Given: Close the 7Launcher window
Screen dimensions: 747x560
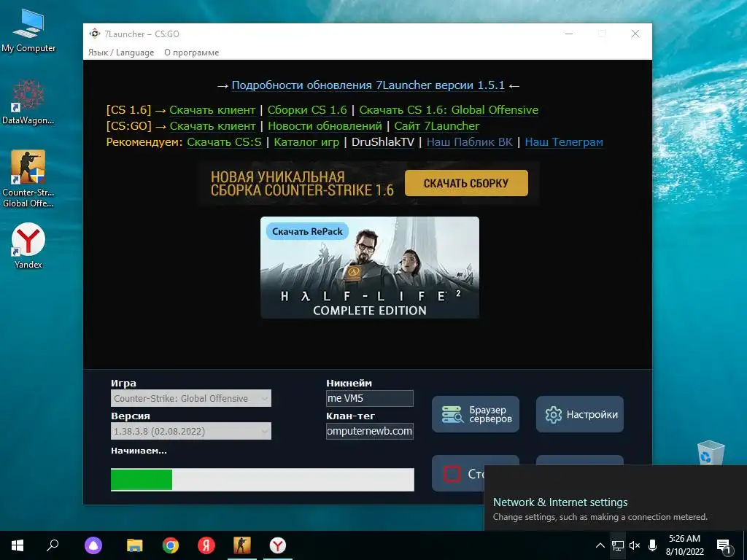Looking at the screenshot, I should pyautogui.click(x=635, y=34).
